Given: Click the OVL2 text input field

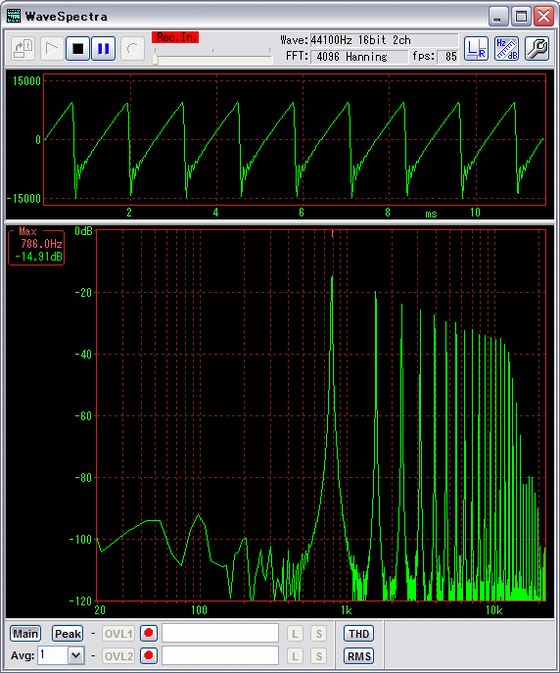Looking at the screenshot, I should pyautogui.click(x=221, y=655).
